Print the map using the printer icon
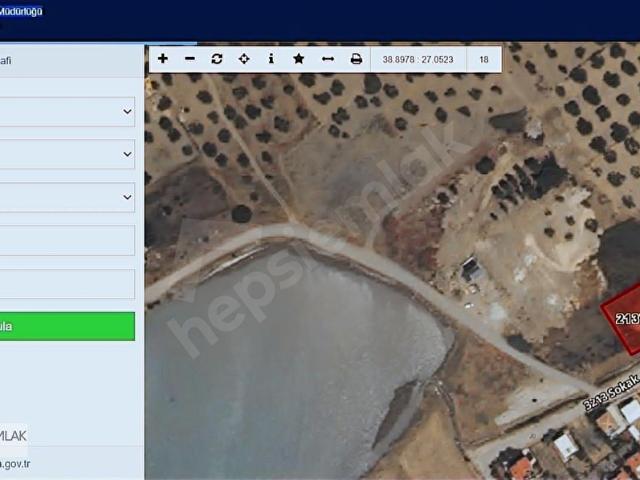 coord(356,59)
